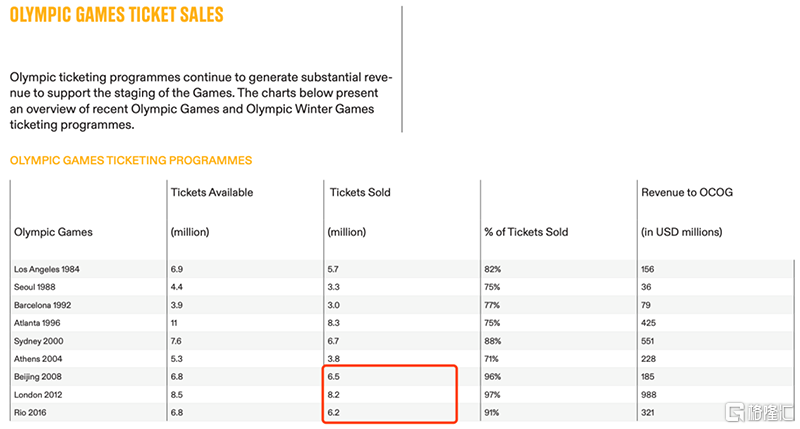Image resolution: width=800 pixels, height=429 pixels.
Task: Select the "Tickets Available" column header
Action: (x=211, y=193)
